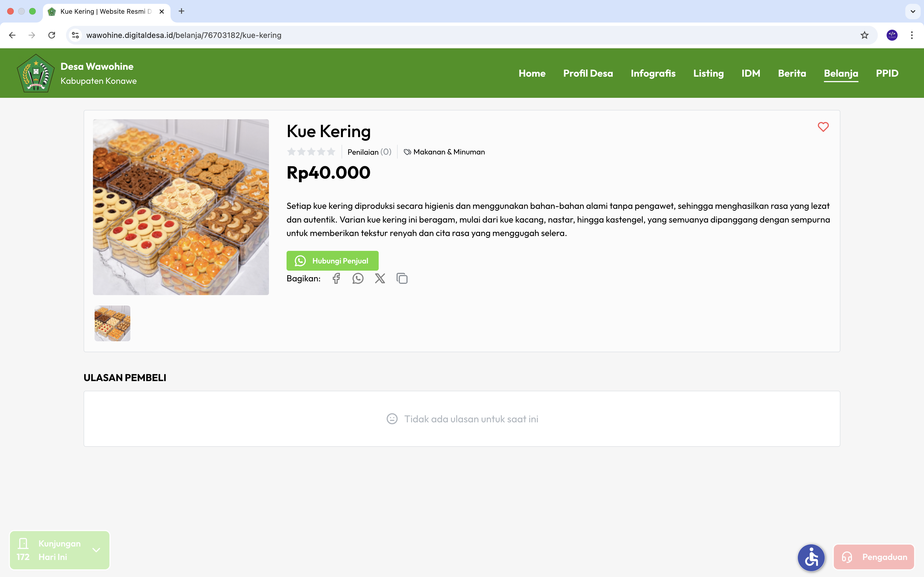
Task: Go to the Infografis section
Action: coord(653,73)
